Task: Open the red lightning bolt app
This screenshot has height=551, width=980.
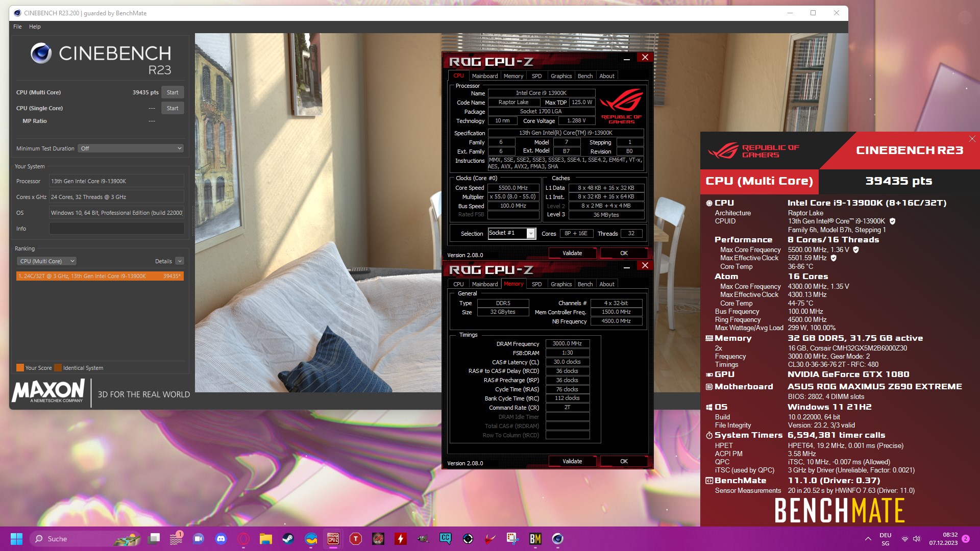Action: click(x=401, y=539)
